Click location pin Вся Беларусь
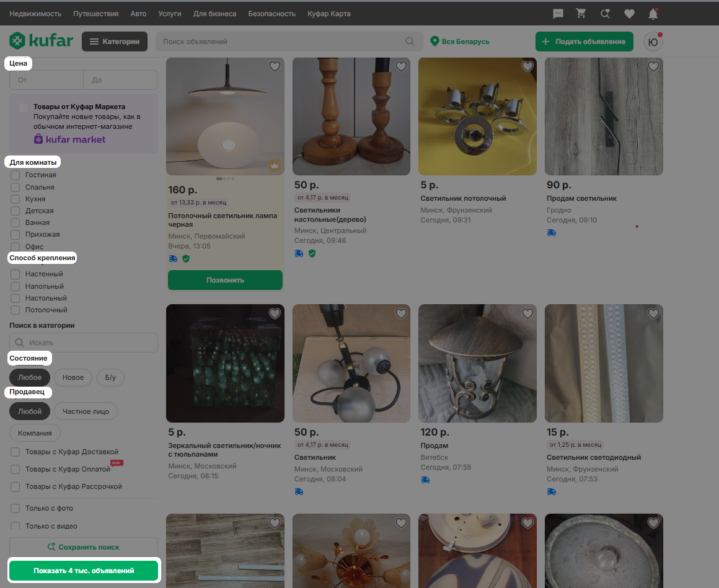 point(460,42)
